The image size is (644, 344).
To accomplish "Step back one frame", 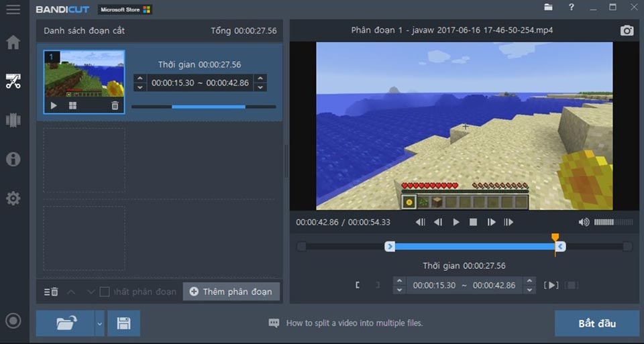I will [x=438, y=222].
